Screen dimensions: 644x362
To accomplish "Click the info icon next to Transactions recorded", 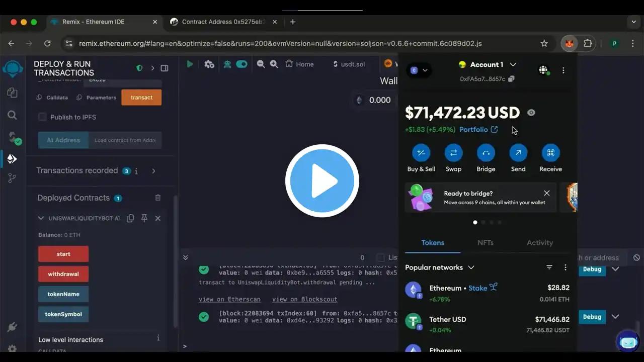I will coord(136,171).
